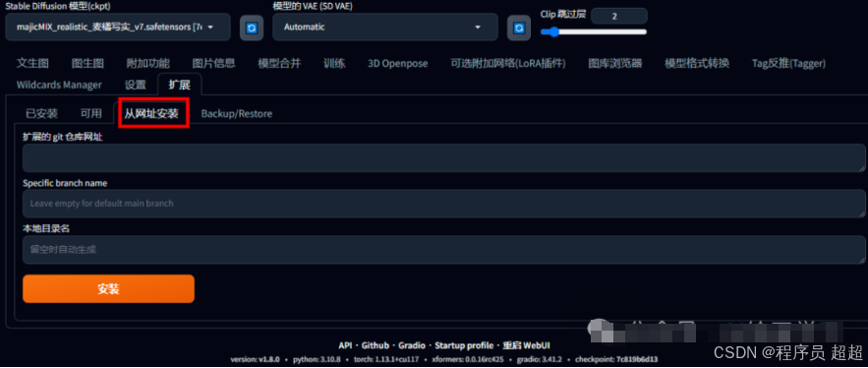Open the SD VAE Automatic dropdown
868x368 pixels.
pos(385,28)
